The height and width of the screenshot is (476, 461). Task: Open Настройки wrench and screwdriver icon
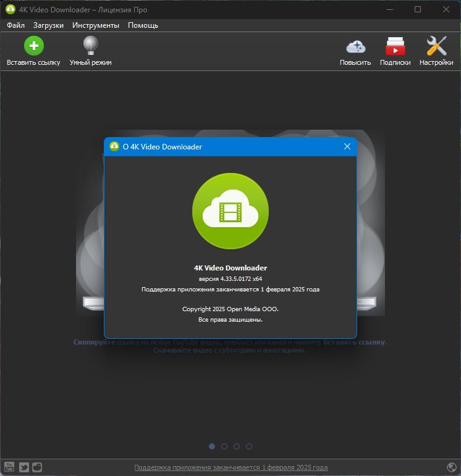click(x=436, y=46)
